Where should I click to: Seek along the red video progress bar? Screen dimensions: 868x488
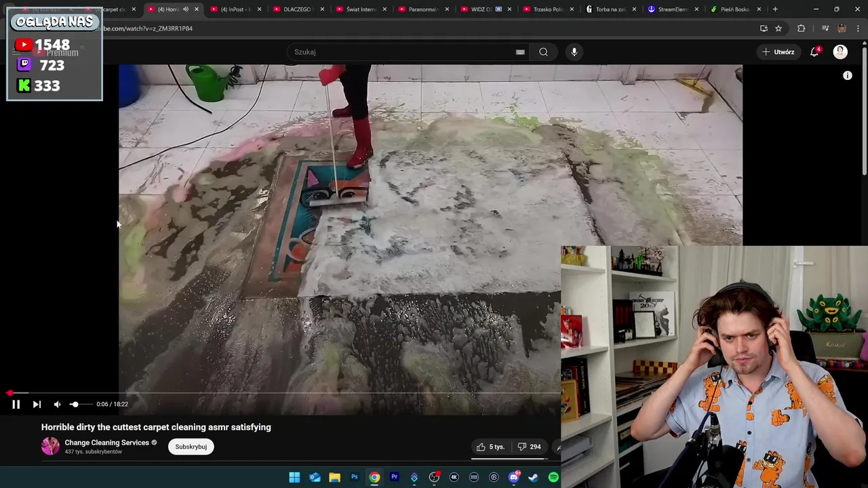(x=285, y=392)
